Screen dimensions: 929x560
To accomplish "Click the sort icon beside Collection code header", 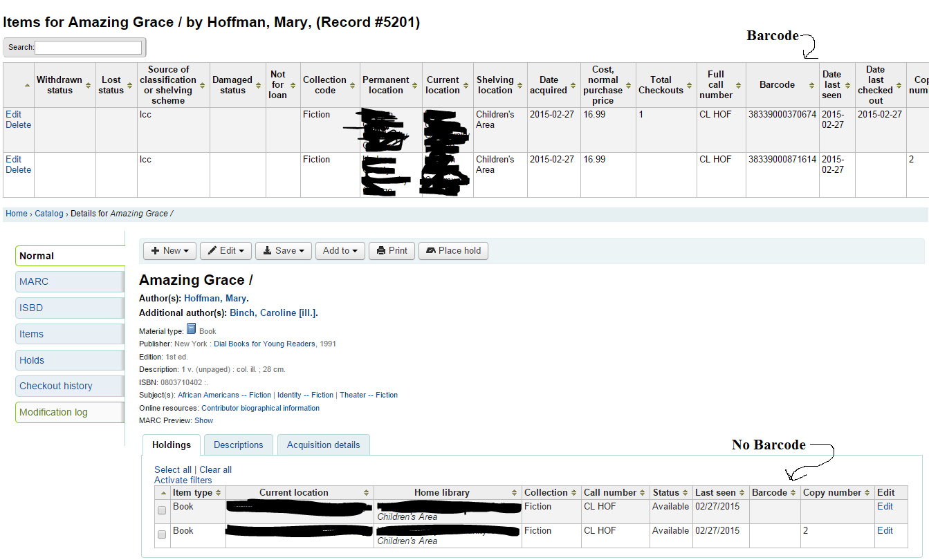I will 353,85.
